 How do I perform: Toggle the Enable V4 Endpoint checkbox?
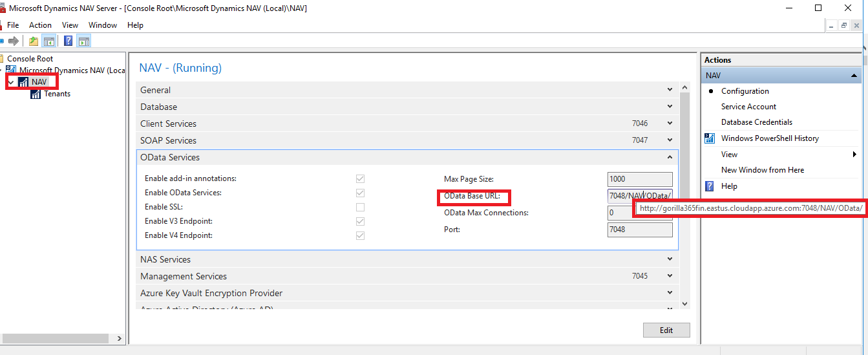pyautogui.click(x=360, y=235)
